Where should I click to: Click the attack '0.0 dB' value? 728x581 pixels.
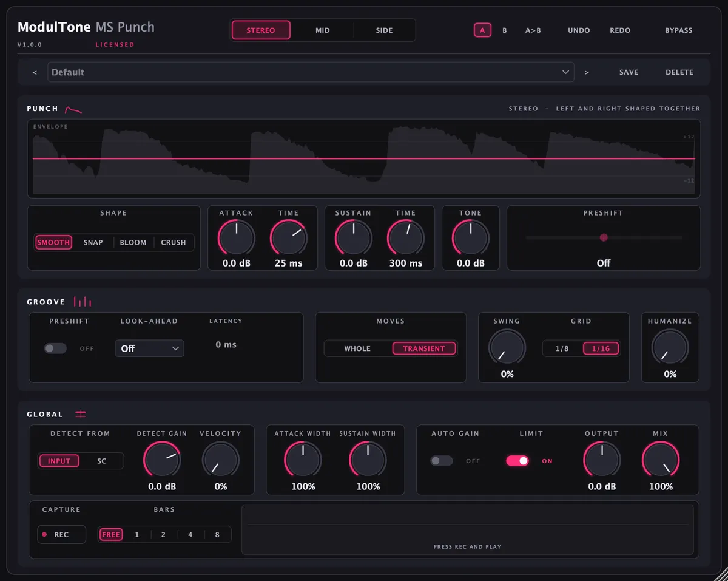237,263
